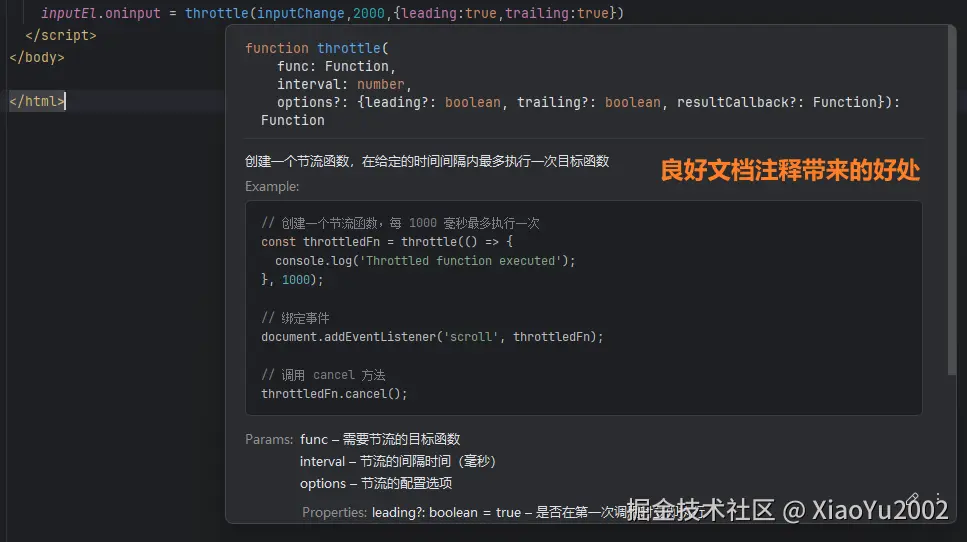Click the document.addEventListener('scroll', throttledFn) line
The width and height of the screenshot is (967, 542).
(432, 337)
